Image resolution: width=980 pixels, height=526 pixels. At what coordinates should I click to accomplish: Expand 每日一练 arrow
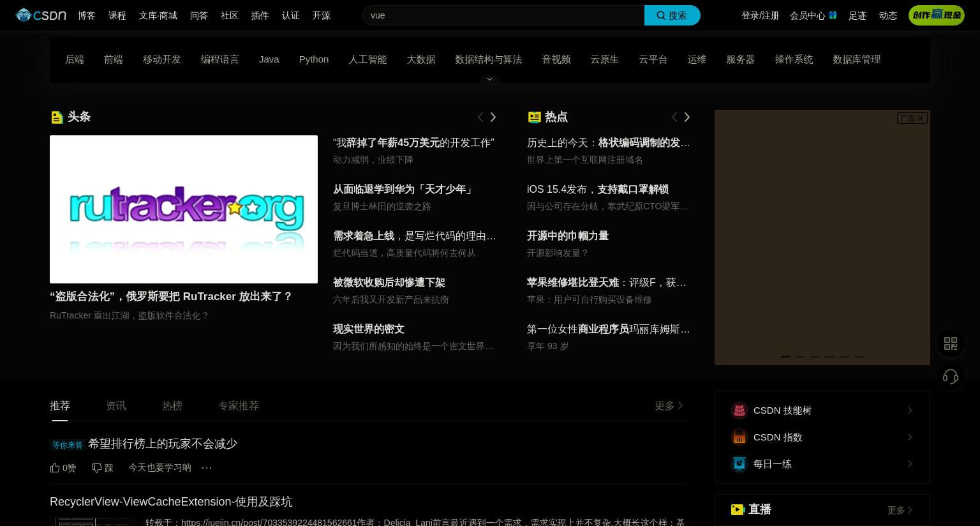pyautogui.click(x=910, y=464)
